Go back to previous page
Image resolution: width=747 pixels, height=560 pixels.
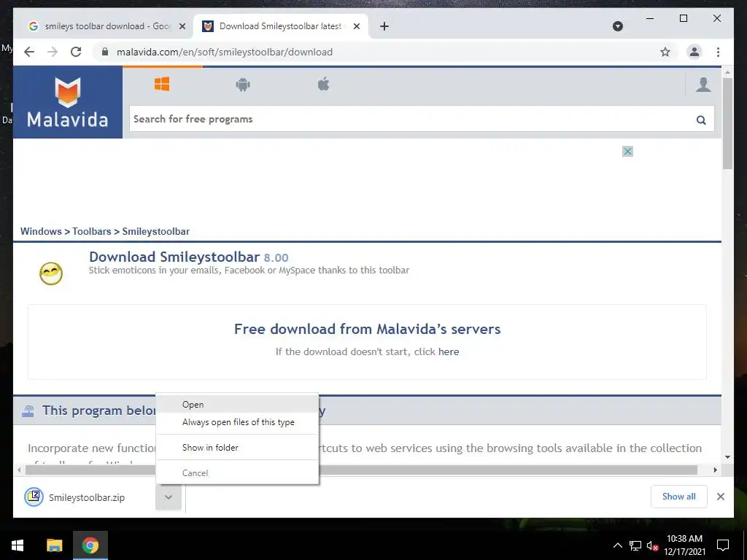(29, 52)
